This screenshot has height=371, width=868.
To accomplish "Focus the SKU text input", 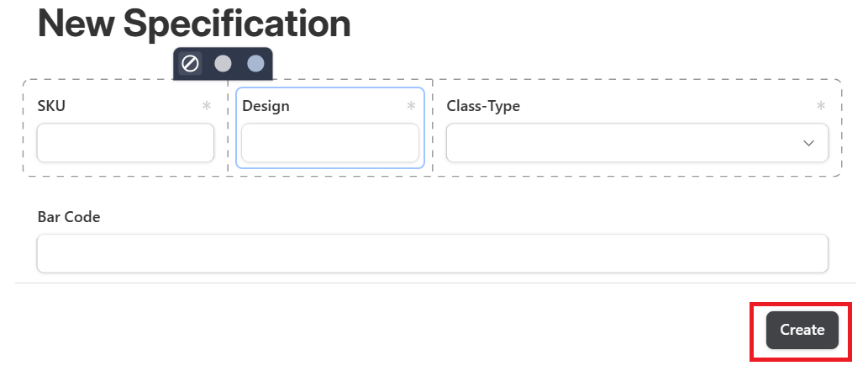I will [x=126, y=143].
